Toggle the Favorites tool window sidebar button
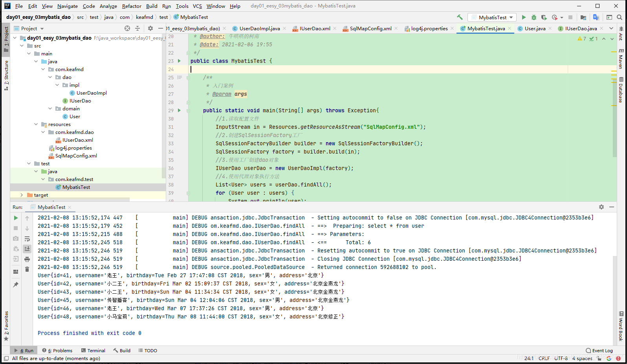 [6, 326]
